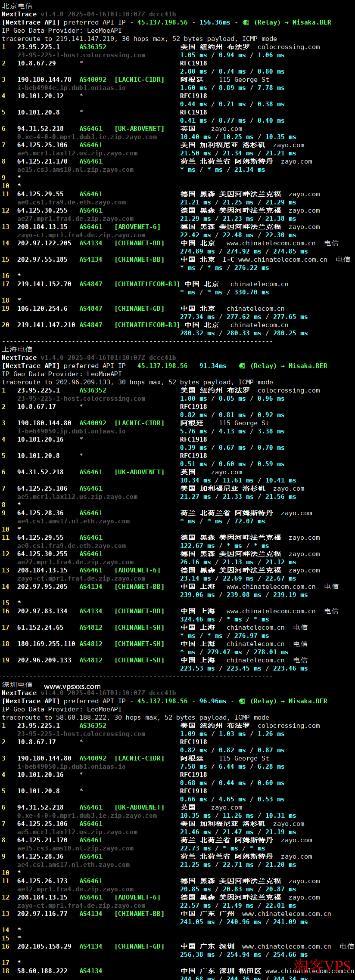This screenshot has width=355, height=980.
Task: Click the 280.32 ms latency value
Action: tap(197, 333)
